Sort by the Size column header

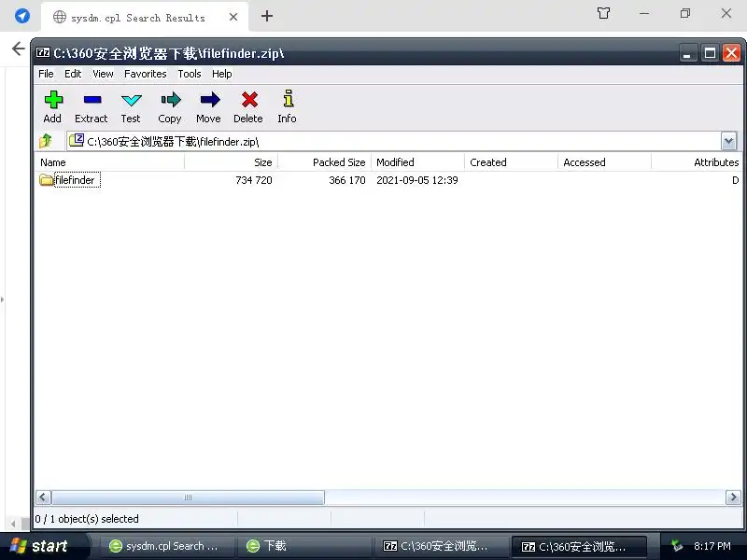click(231, 162)
